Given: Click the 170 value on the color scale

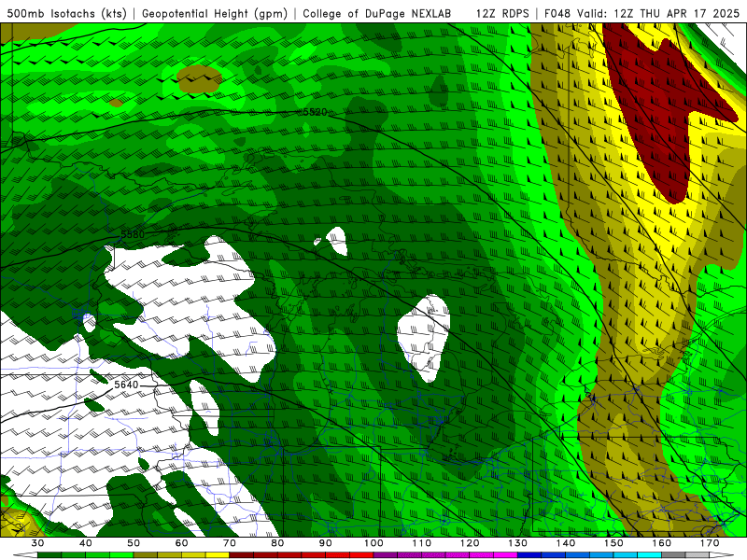Looking at the screenshot, I should [710, 543].
